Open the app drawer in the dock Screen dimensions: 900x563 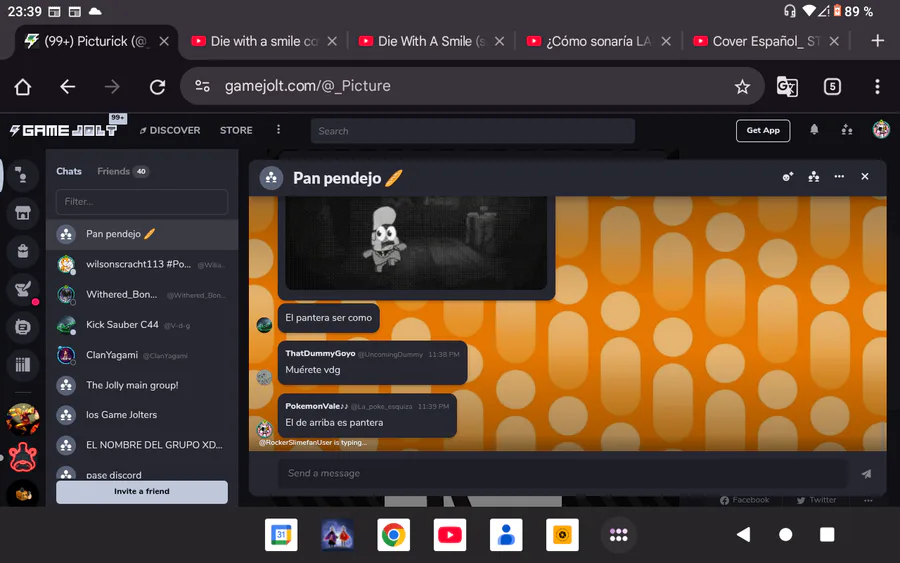[x=618, y=535]
